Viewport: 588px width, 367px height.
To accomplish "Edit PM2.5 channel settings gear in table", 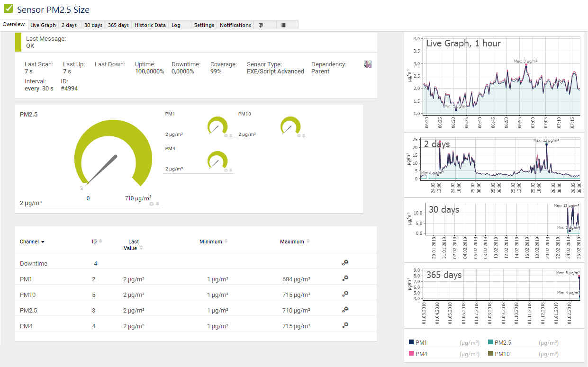I will click(345, 309).
